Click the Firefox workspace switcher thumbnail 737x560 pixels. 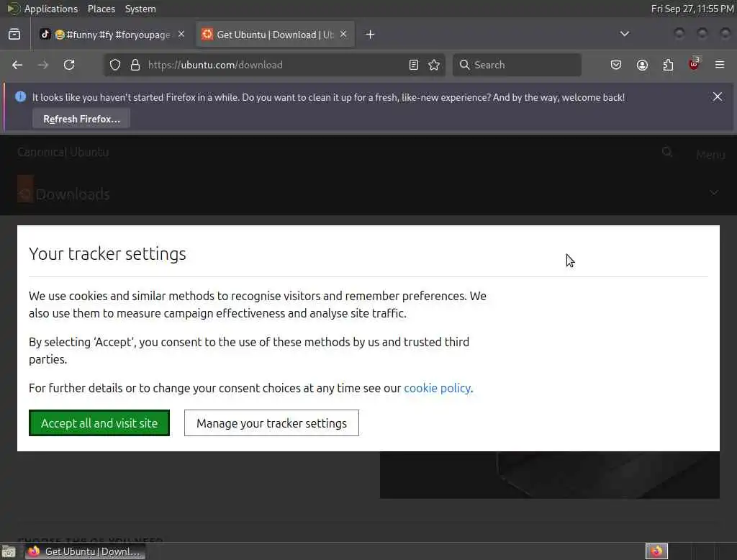pos(656,551)
